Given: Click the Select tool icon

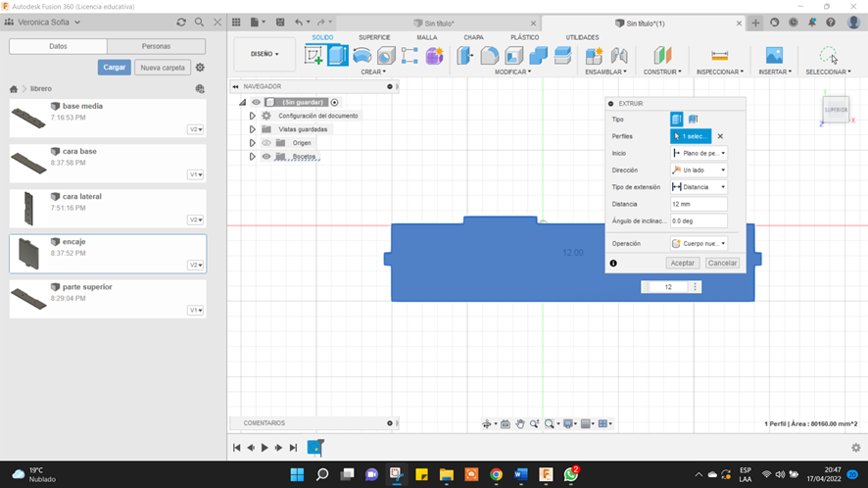Looking at the screenshot, I should [829, 56].
